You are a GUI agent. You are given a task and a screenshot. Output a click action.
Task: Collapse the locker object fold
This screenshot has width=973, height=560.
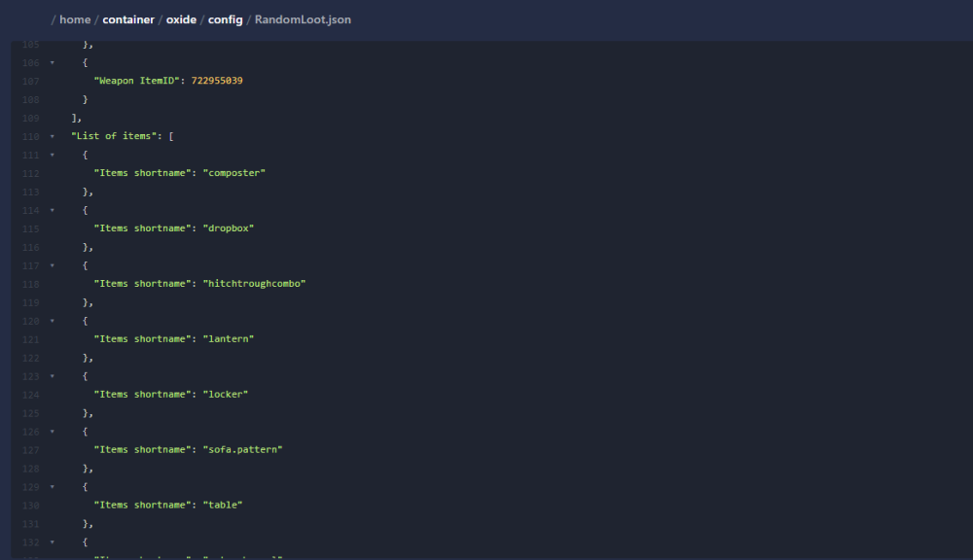coord(51,376)
